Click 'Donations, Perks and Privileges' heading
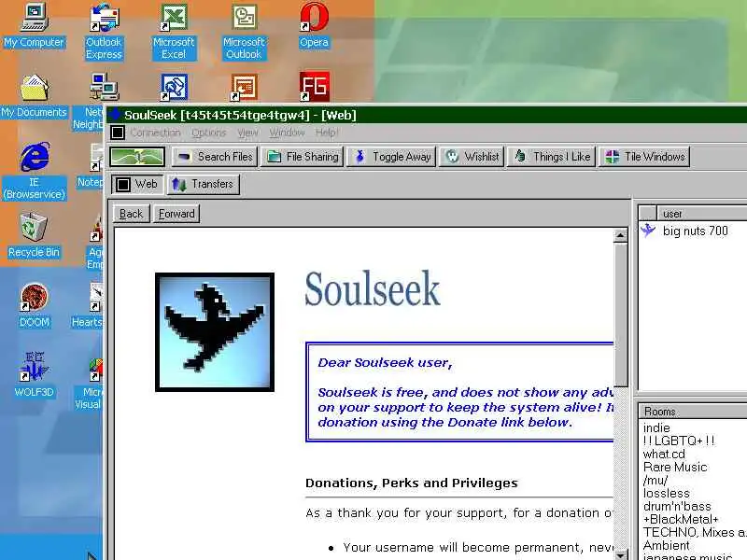The height and width of the screenshot is (560, 747). [412, 483]
